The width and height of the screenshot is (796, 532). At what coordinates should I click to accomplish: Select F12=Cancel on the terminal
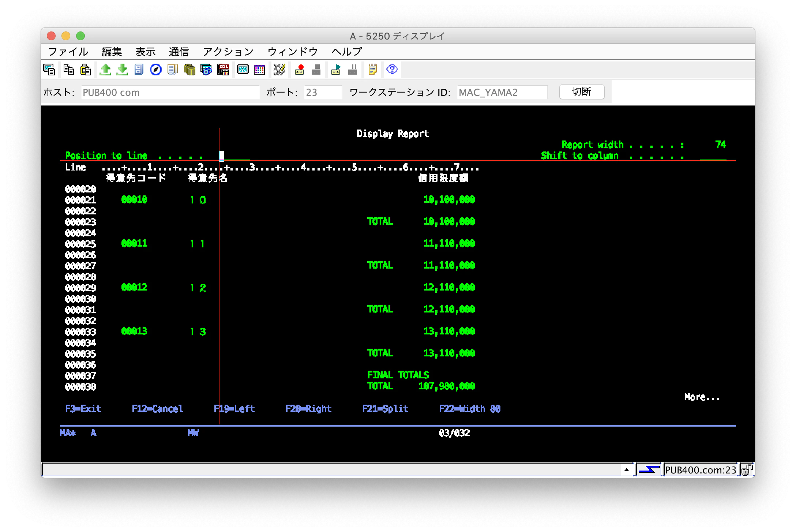click(x=157, y=409)
